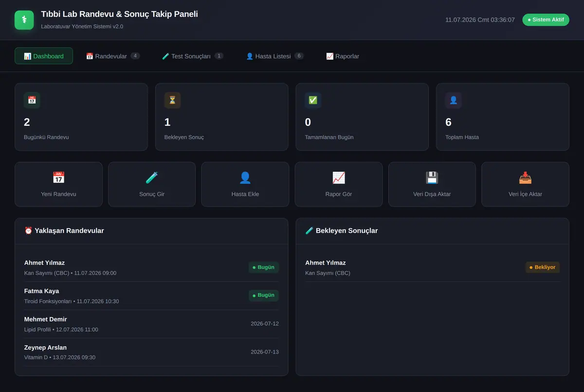This screenshot has width=584, height=392.
Task: Click the Bugünkü Randevu stat label
Action: [x=46, y=137]
